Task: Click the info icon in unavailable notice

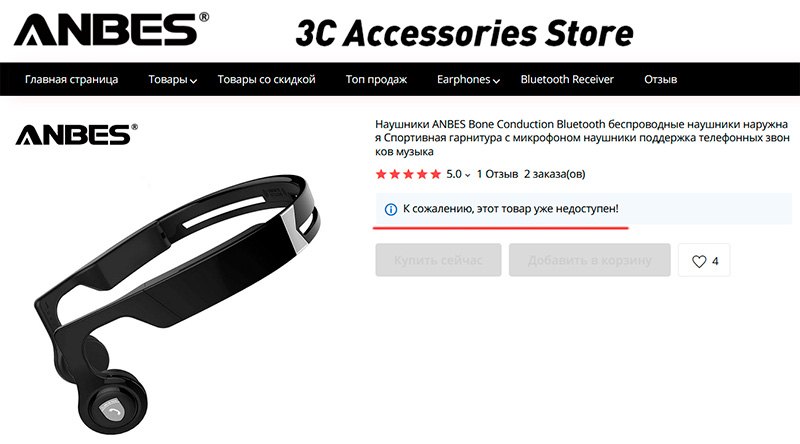Action: pyautogui.click(x=391, y=209)
